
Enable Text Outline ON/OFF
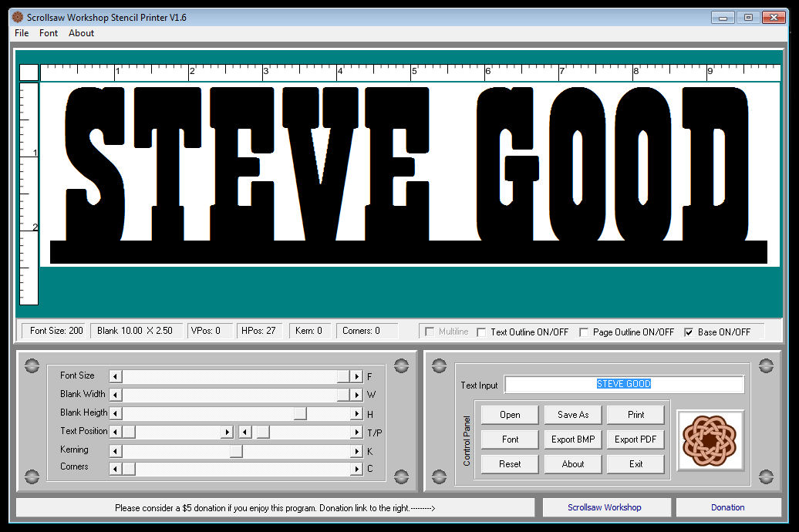[x=482, y=333]
